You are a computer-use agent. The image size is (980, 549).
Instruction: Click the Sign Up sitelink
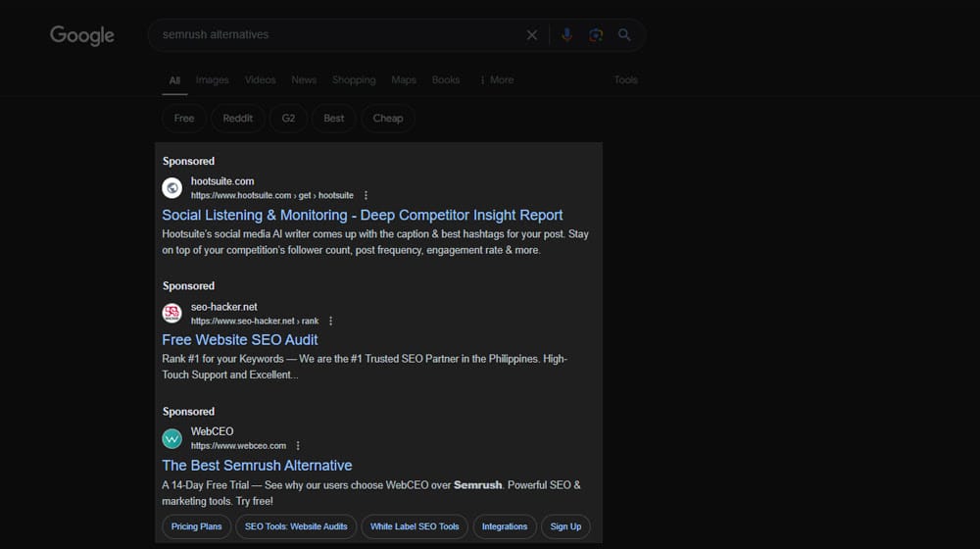(565, 526)
